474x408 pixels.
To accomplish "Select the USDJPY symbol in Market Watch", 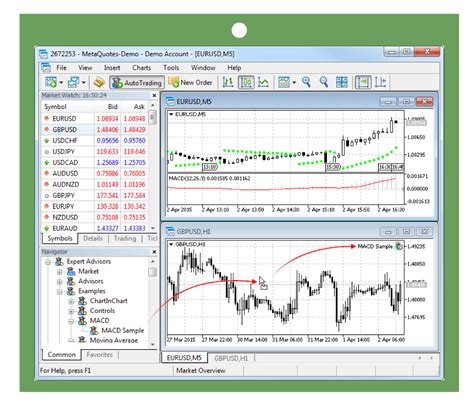I will (x=63, y=152).
